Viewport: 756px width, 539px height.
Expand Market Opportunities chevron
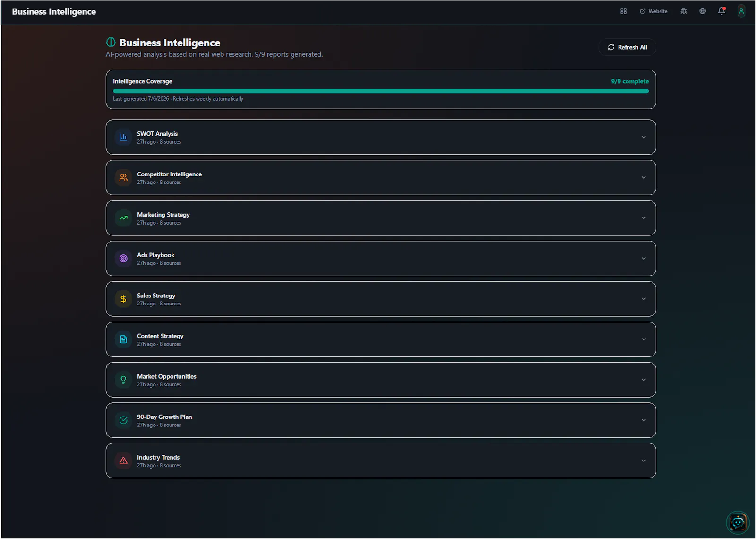pos(644,380)
